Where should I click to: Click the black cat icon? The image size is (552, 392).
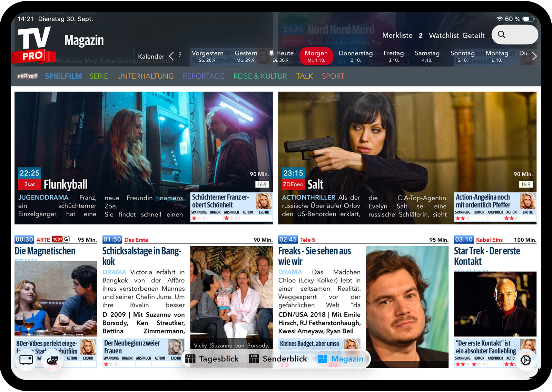click(52, 360)
